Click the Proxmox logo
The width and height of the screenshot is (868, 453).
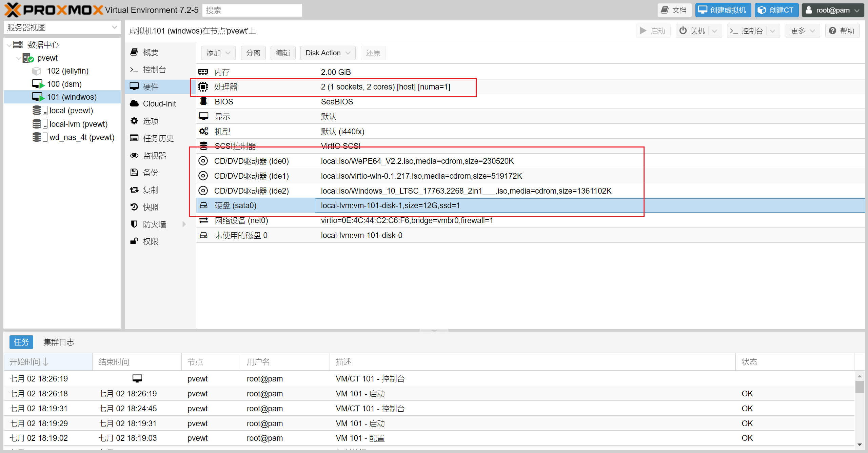coord(54,10)
